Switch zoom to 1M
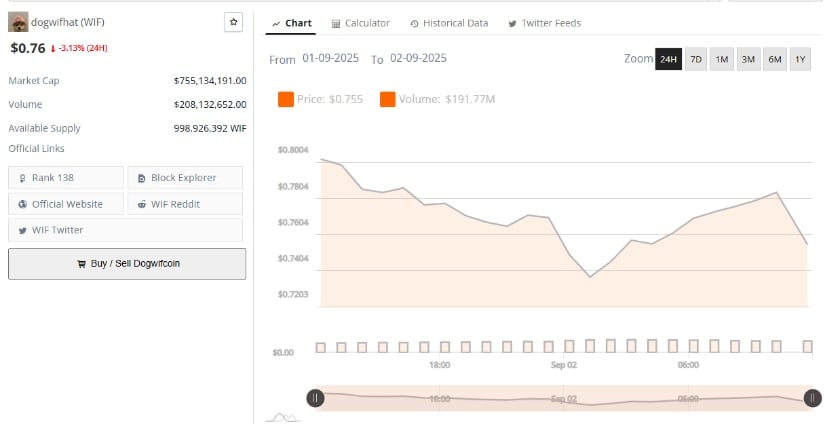Image resolution: width=825 pixels, height=424 pixels. point(722,59)
